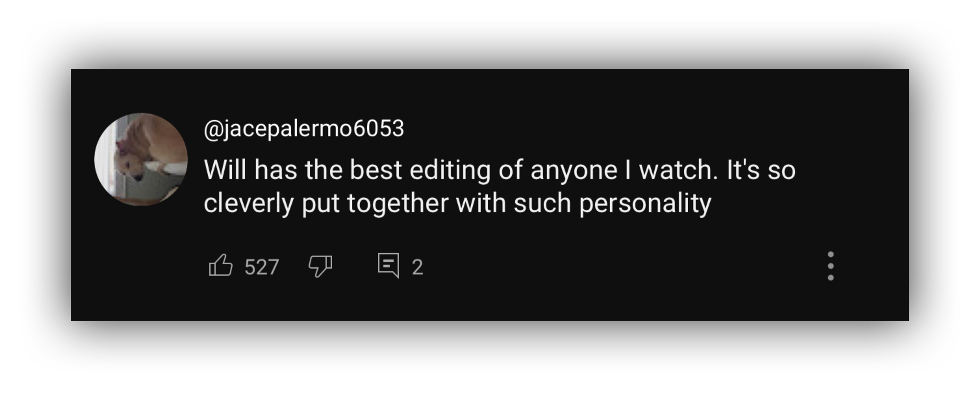The height and width of the screenshot is (400, 980).
Task: Click the reply count number 2
Action: 417,267
